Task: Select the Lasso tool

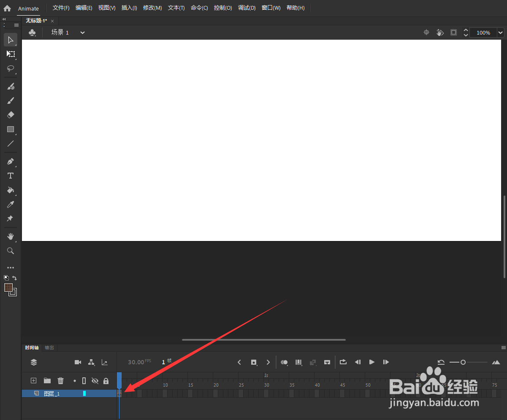Action: 11,68
